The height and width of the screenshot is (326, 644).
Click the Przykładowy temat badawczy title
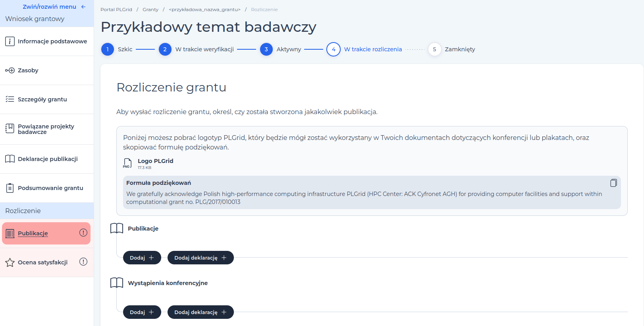click(208, 27)
